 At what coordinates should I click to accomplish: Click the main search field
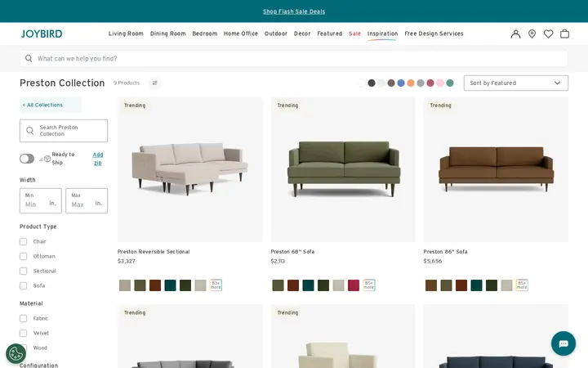[x=294, y=58]
